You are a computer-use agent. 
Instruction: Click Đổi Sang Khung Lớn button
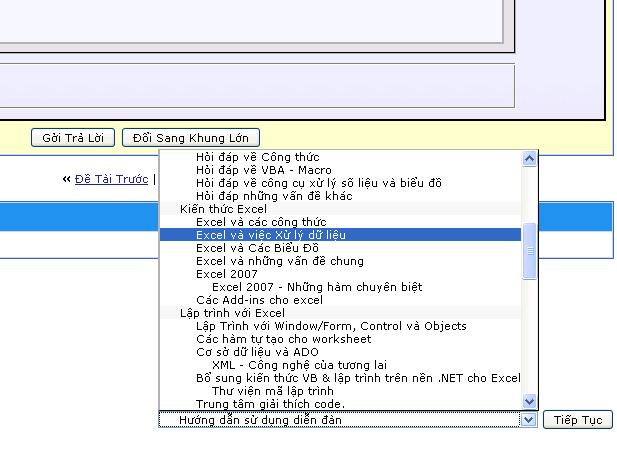[191, 138]
